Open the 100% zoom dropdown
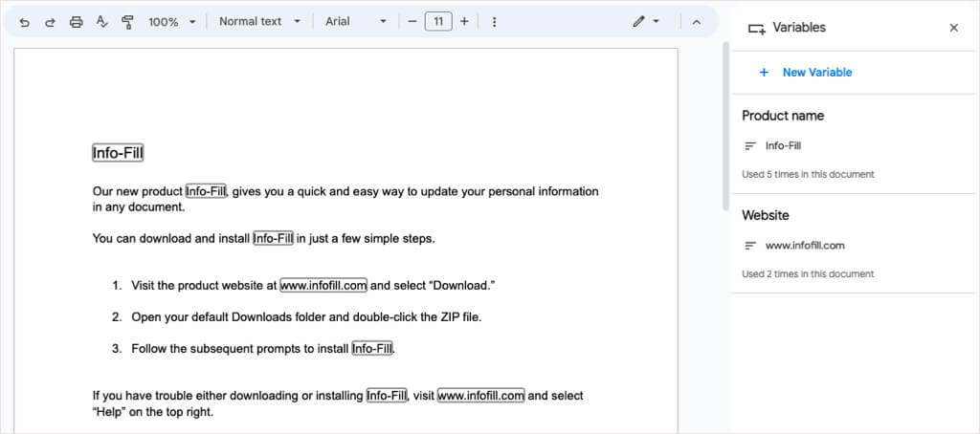 (x=172, y=22)
